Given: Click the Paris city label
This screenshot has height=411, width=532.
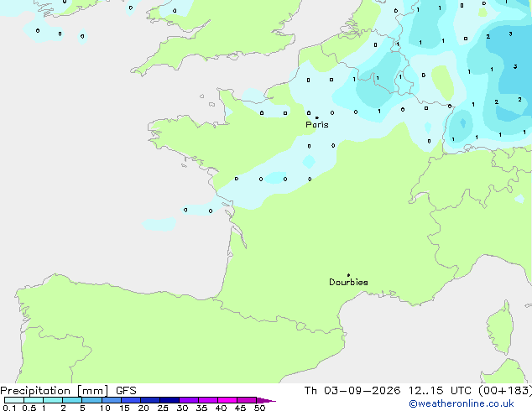Looking at the screenshot, I should pos(317,125).
